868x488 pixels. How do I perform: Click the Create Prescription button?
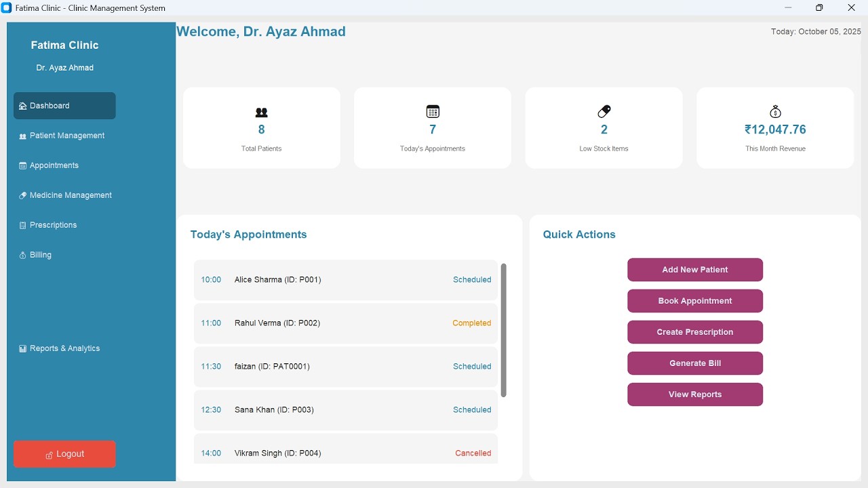click(x=695, y=332)
